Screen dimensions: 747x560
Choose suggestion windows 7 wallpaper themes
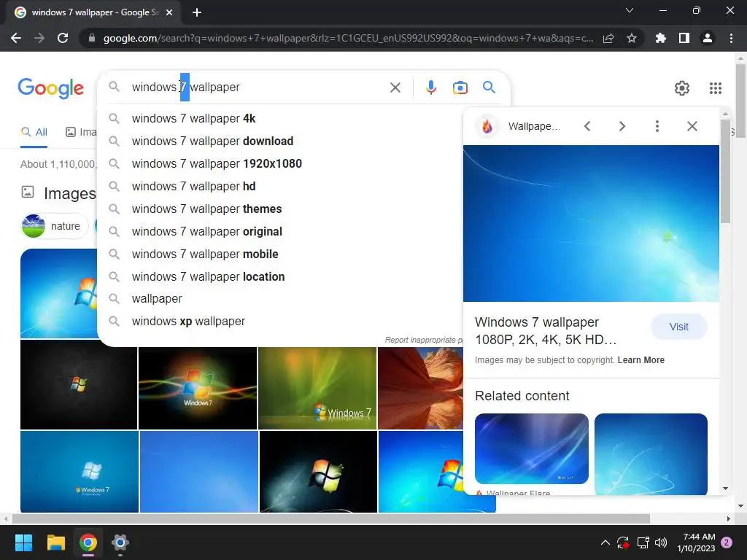point(279,209)
